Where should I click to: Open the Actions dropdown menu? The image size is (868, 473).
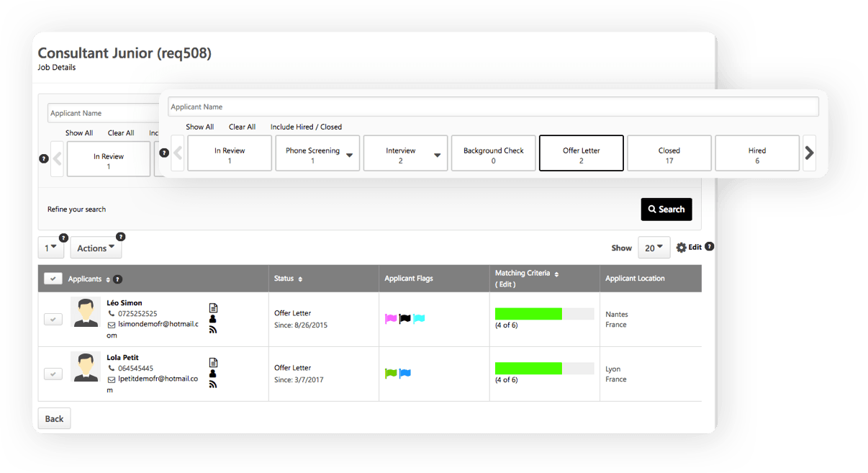pyautogui.click(x=96, y=248)
